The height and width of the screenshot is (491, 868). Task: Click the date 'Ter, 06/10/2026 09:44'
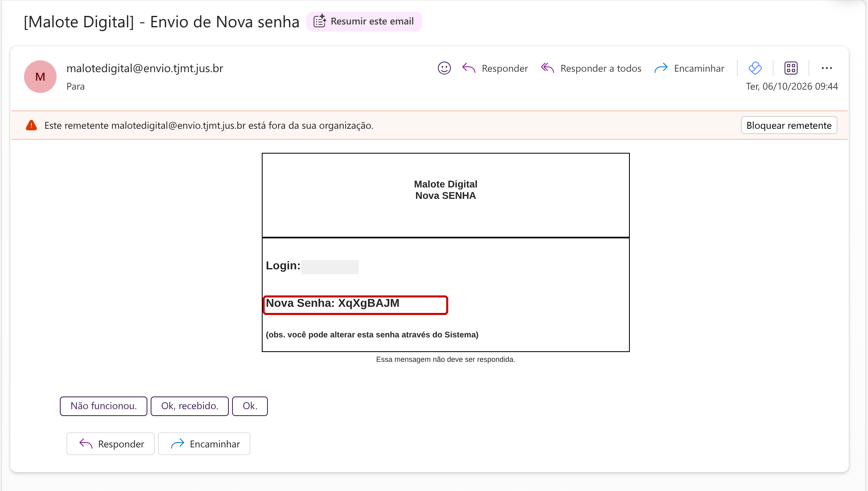coord(792,86)
